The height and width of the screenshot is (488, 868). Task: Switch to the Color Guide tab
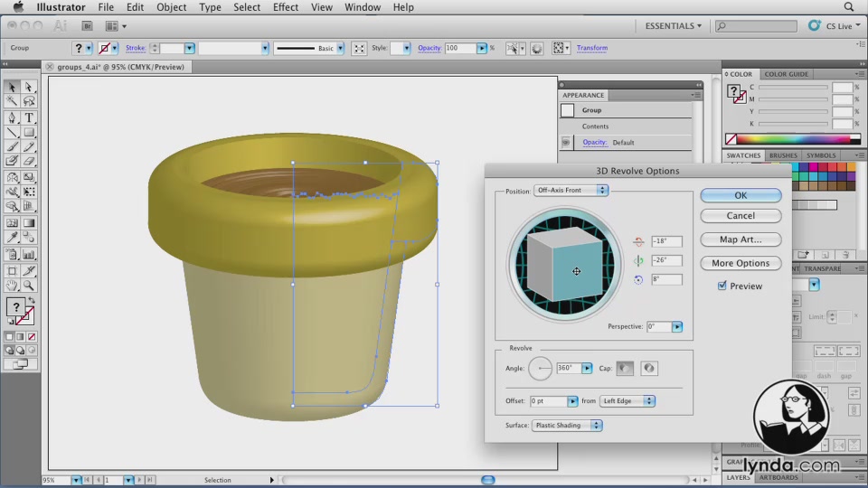[x=786, y=74]
